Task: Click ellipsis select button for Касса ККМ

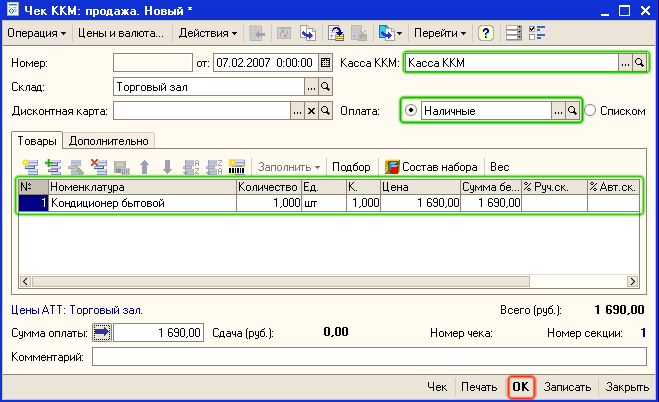Action: click(x=625, y=63)
